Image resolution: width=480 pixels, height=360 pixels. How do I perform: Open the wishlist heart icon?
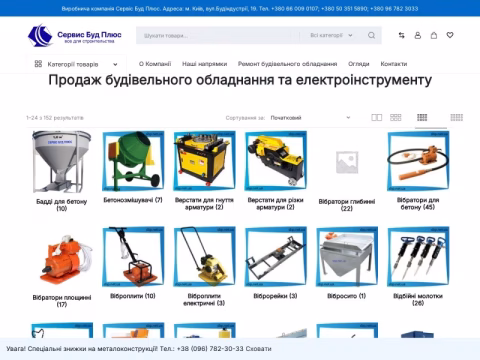point(450,35)
